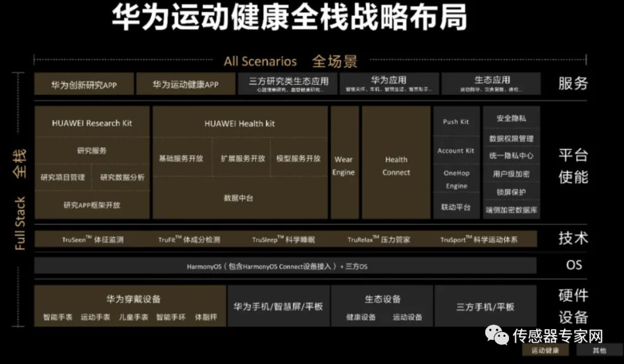Image resolution: width=624 pixels, height=364 pixels.
Task: Click "TruSport 科学运动体系" in technology row
Action: [x=479, y=239]
